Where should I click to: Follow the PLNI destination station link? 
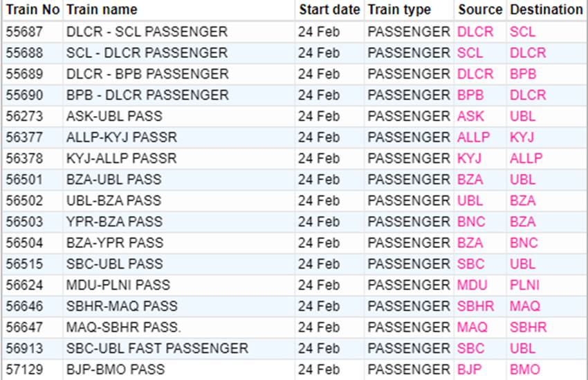pos(524,285)
